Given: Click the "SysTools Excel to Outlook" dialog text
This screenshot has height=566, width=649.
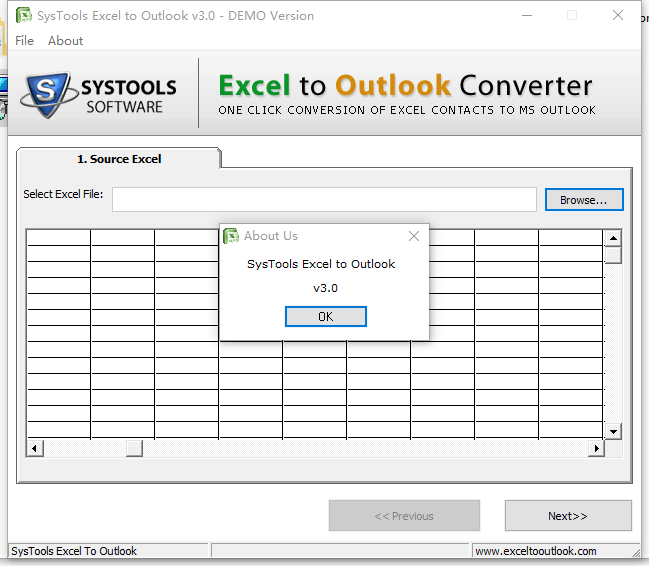Looking at the screenshot, I should 321,264.
